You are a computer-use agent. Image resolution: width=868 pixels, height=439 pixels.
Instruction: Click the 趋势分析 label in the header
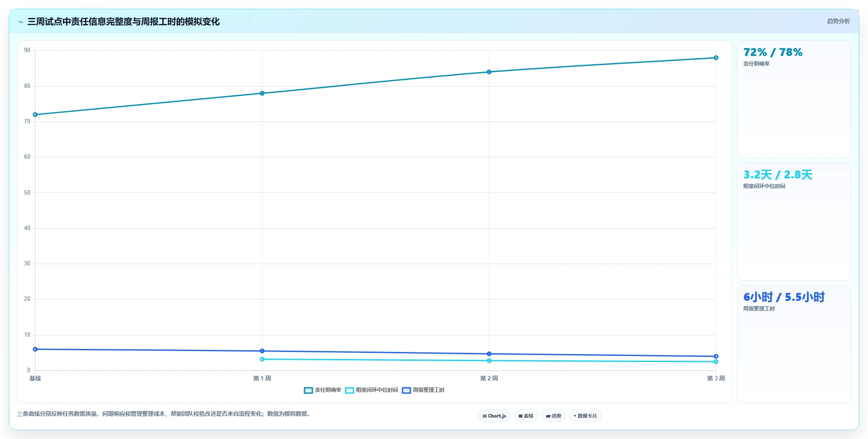838,21
